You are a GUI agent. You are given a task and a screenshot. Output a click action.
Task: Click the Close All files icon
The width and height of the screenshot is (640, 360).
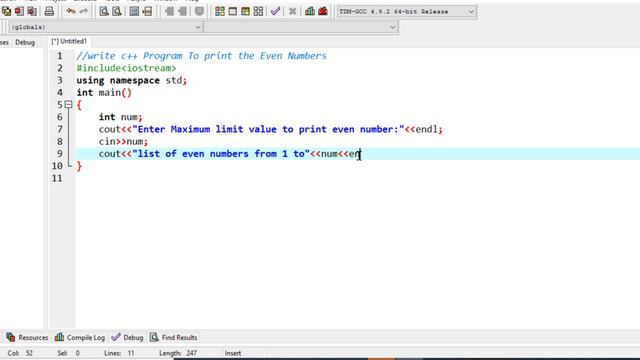(32, 11)
